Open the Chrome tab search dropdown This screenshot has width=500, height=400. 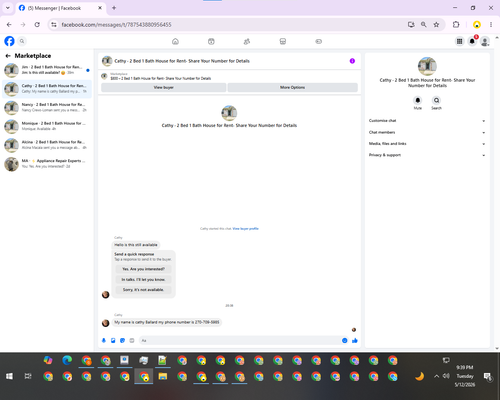point(8,8)
